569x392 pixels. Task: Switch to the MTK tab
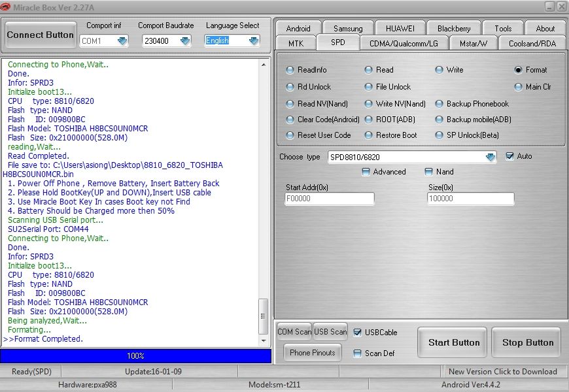(x=296, y=43)
